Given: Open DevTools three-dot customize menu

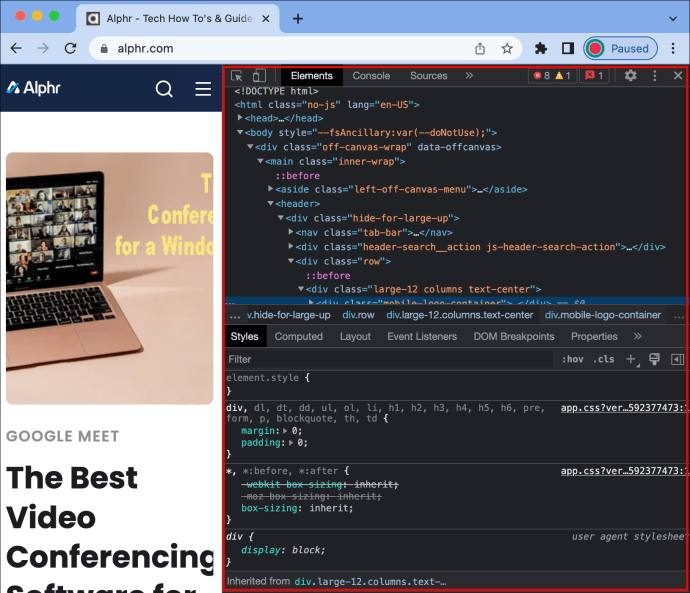Looking at the screenshot, I should pyautogui.click(x=655, y=76).
